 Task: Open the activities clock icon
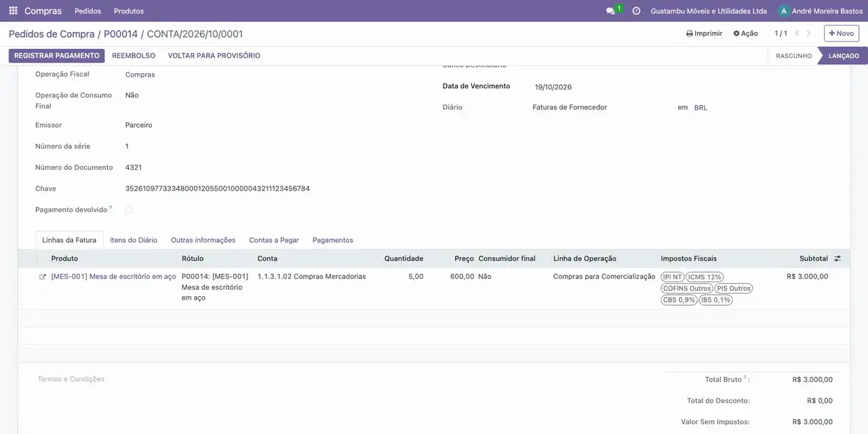636,11
